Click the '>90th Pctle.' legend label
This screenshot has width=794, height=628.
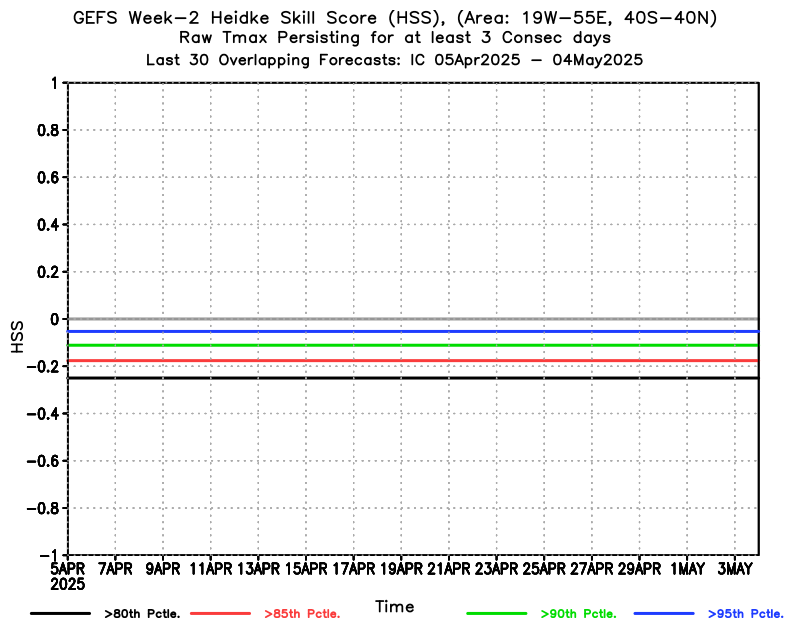[579, 614]
